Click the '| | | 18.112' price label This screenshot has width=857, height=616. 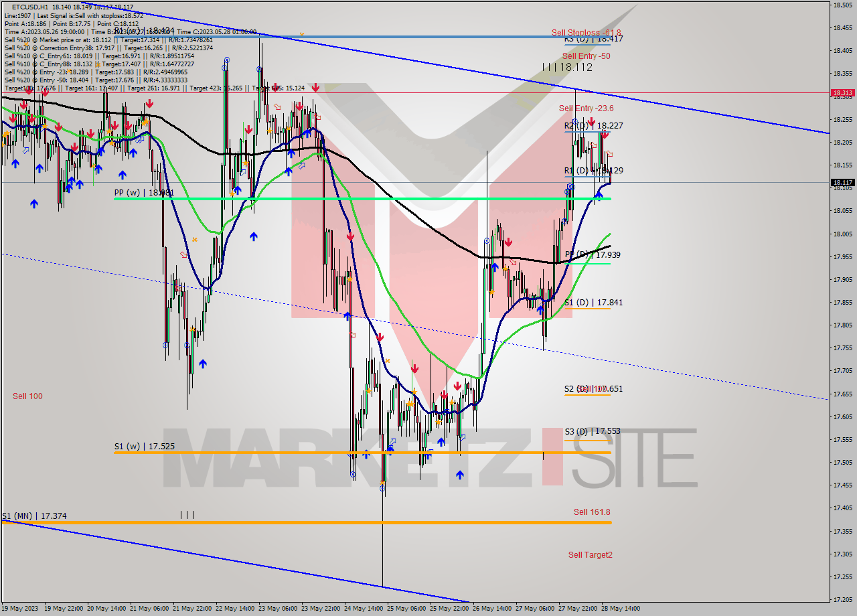[x=568, y=67]
